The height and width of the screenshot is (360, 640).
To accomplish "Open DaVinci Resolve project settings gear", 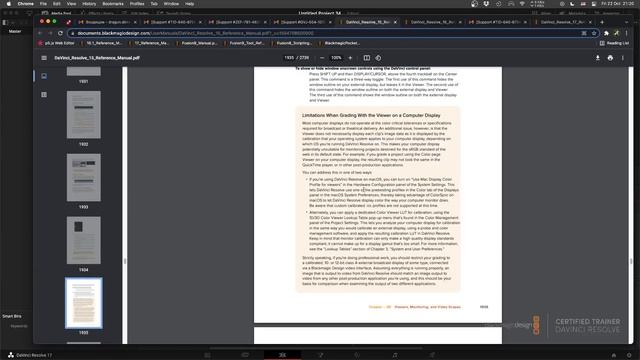I will click(x=629, y=355).
